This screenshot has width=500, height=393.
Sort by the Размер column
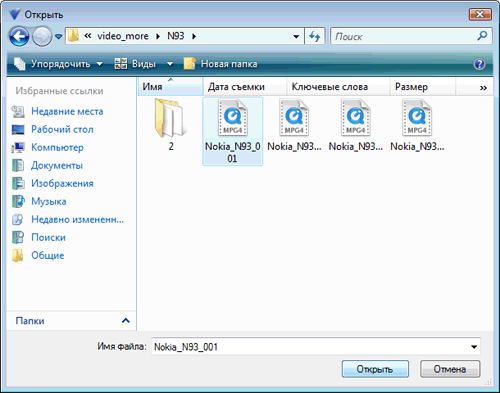(423, 87)
